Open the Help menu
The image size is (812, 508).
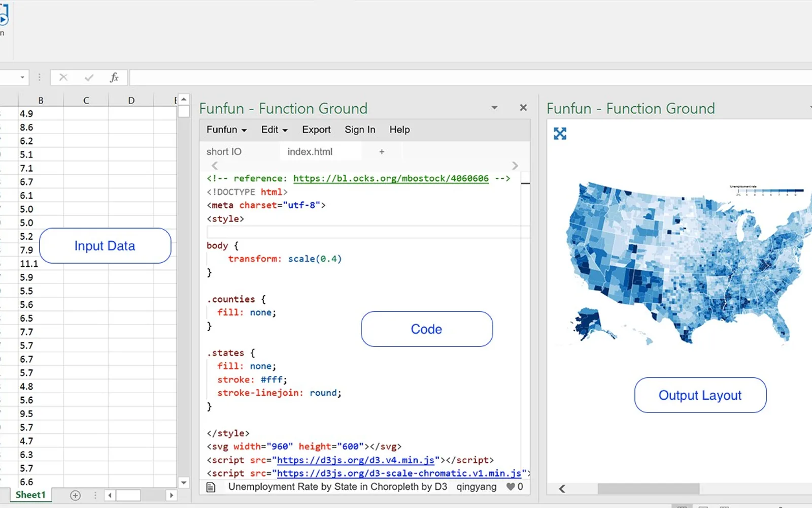click(x=399, y=130)
